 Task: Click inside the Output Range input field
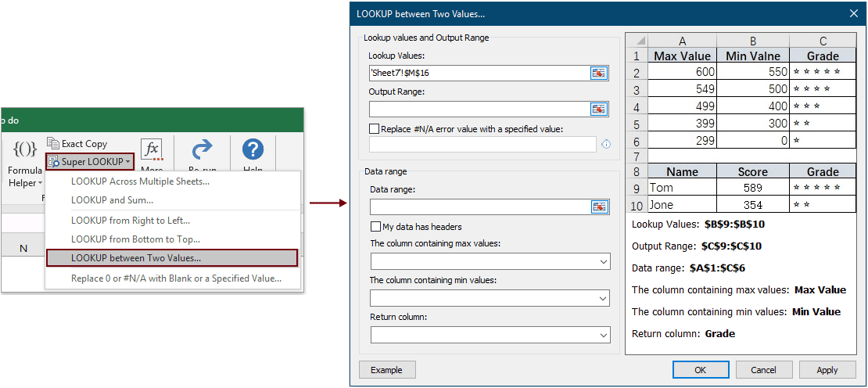pyautogui.click(x=479, y=109)
